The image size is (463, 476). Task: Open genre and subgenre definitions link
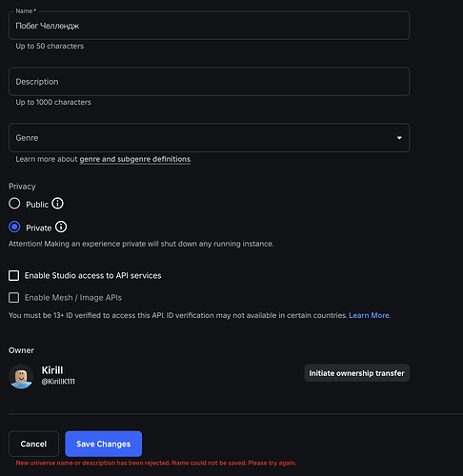(x=135, y=159)
